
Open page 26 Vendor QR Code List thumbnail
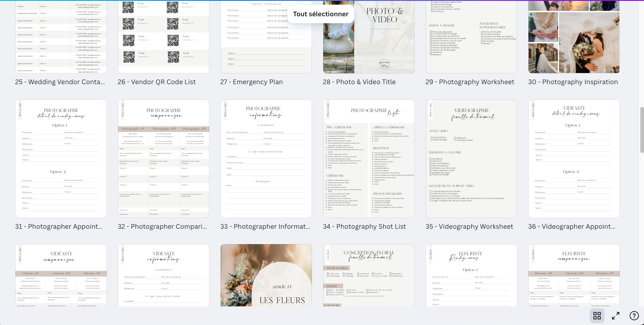pos(163,37)
